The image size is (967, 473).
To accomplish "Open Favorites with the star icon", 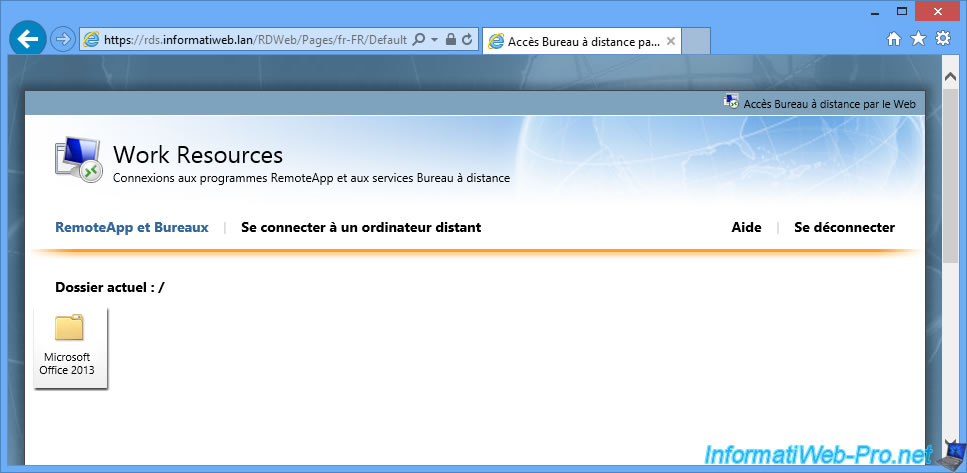I will click(x=918, y=39).
